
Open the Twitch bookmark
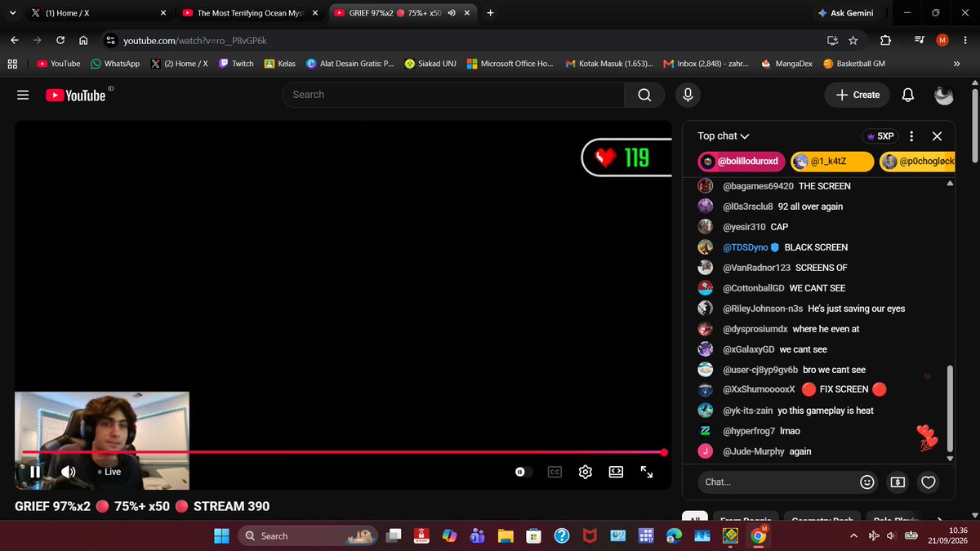click(x=236, y=64)
